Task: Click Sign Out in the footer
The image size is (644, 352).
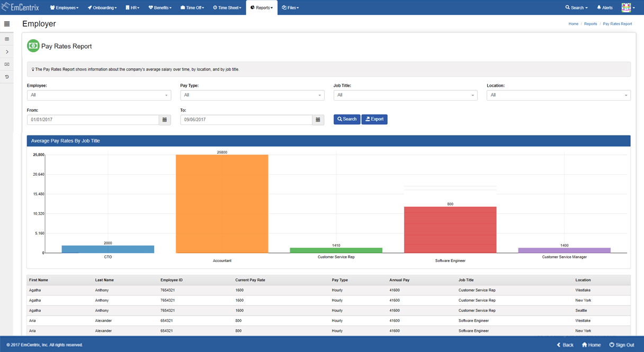Action: 622,345
